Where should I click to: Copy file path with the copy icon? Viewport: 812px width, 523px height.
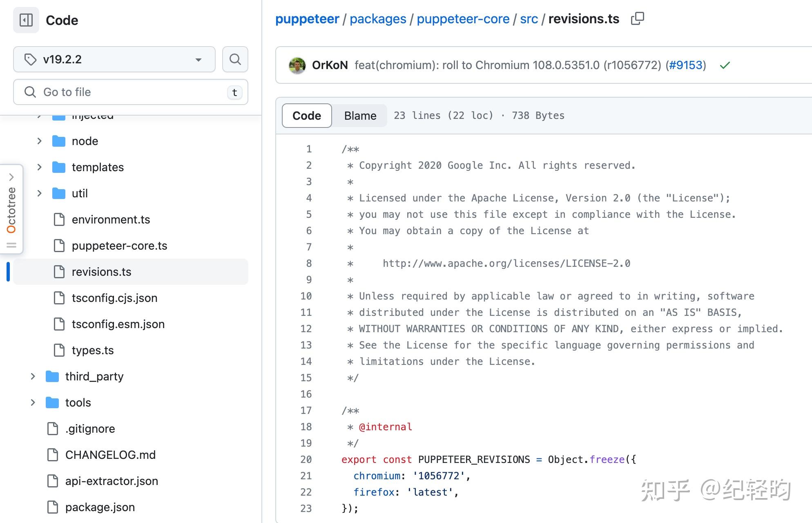click(637, 19)
